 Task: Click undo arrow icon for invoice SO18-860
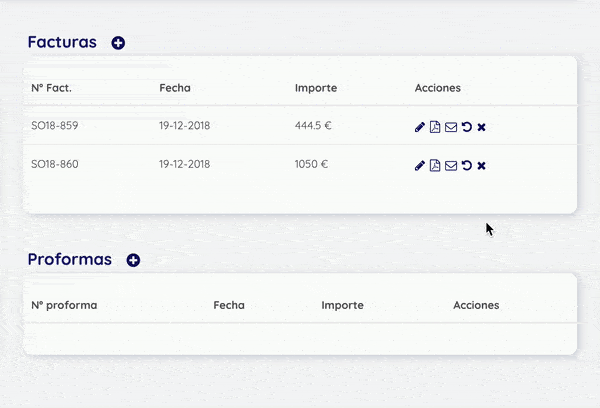[x=466, y=165]
